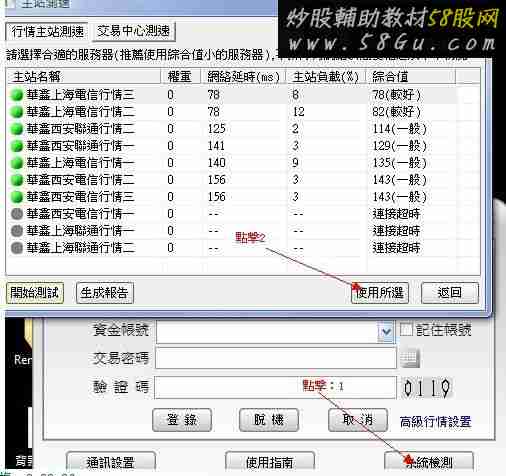The width and height of the screenshot is (506, 476).
Task: Select 行情主站測速 tab
Action: [x=47, y=32]
